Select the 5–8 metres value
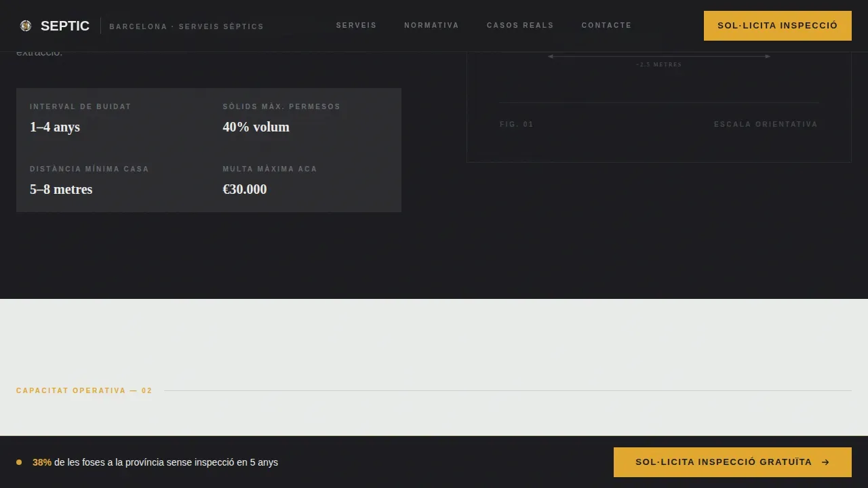This screenshot has height=488, width=868. click(61, 189)
